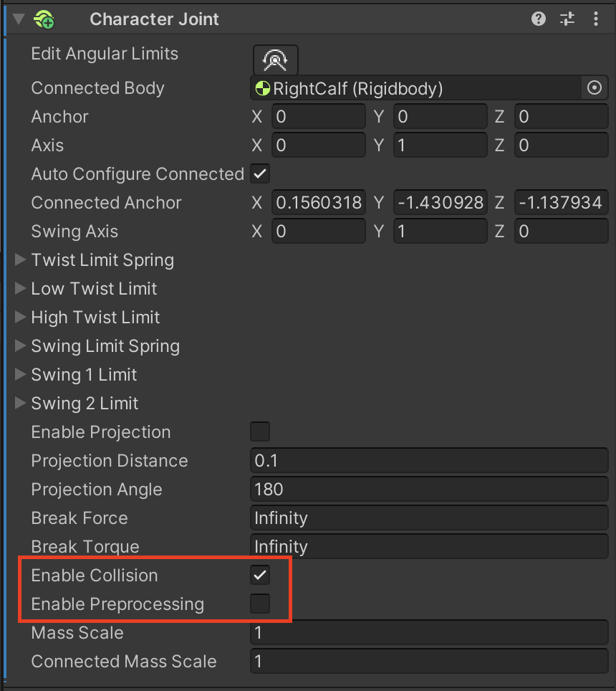Screen dimensions: 616x691
Task: Collapse the Character Joint component foldout
Action: coord(19,19)
